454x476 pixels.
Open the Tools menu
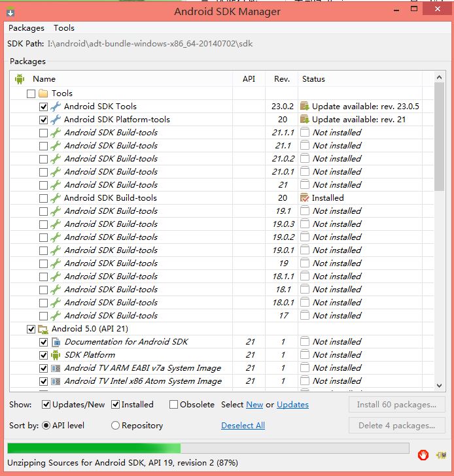pyautogui.click(x=64, y=28)
